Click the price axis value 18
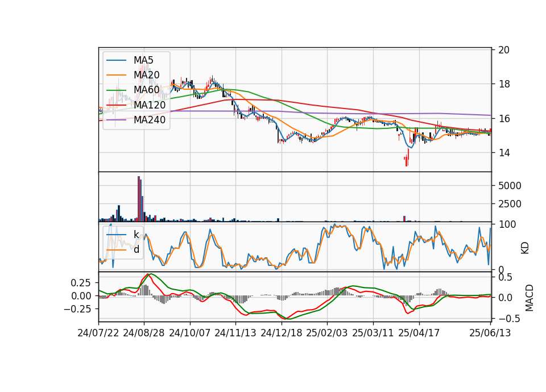Image resolution: width=546 pixels, height=392 pixels. [503, 84]
